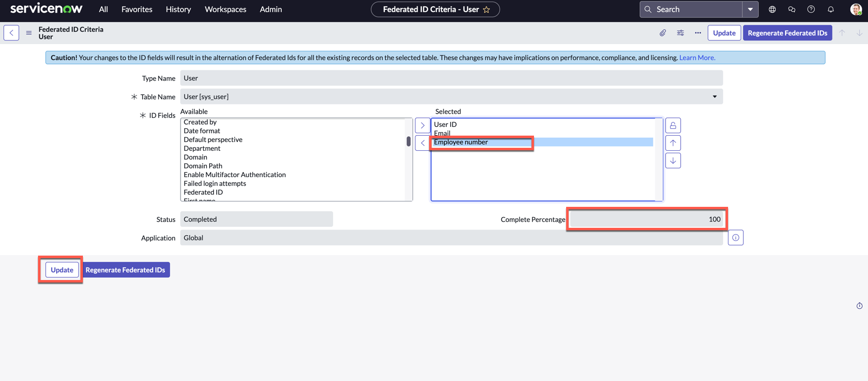Open the Favorites menu
The image size is (868, 381).
pos(137,9)
